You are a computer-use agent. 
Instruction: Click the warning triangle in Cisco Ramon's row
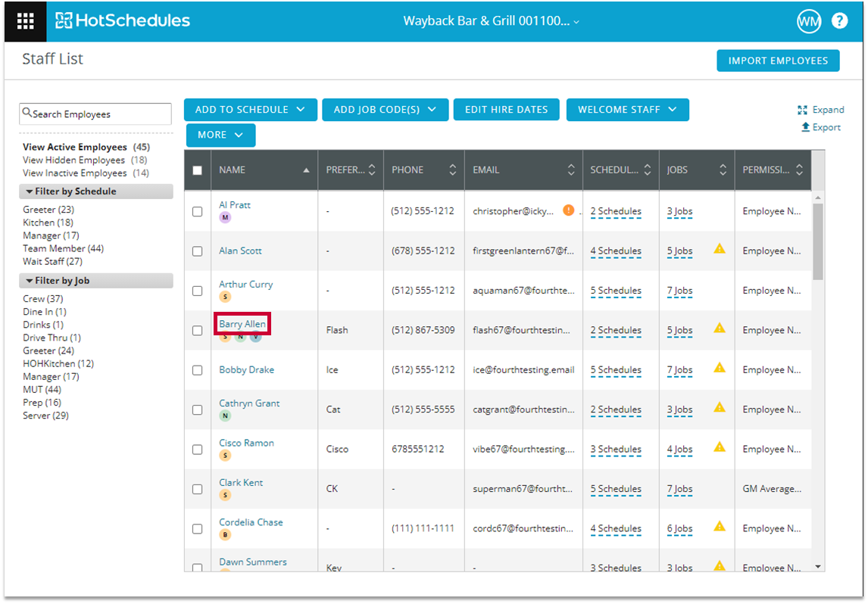(719, 447)
